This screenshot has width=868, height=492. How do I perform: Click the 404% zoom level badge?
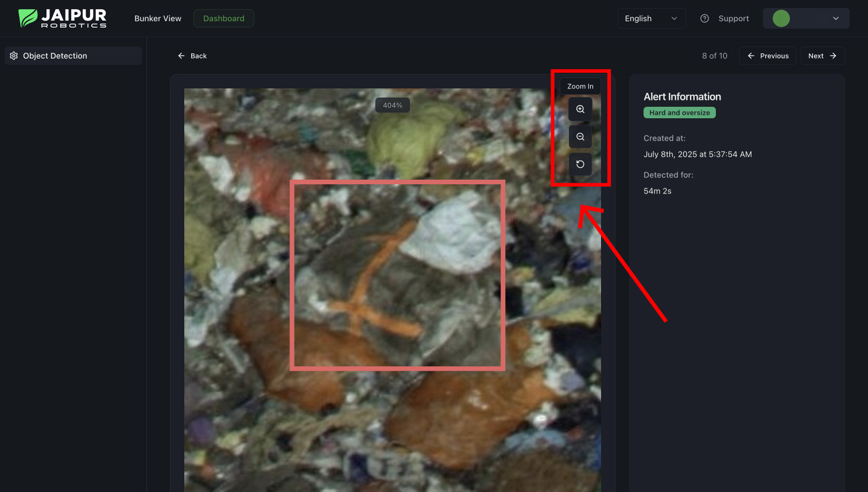393,105
